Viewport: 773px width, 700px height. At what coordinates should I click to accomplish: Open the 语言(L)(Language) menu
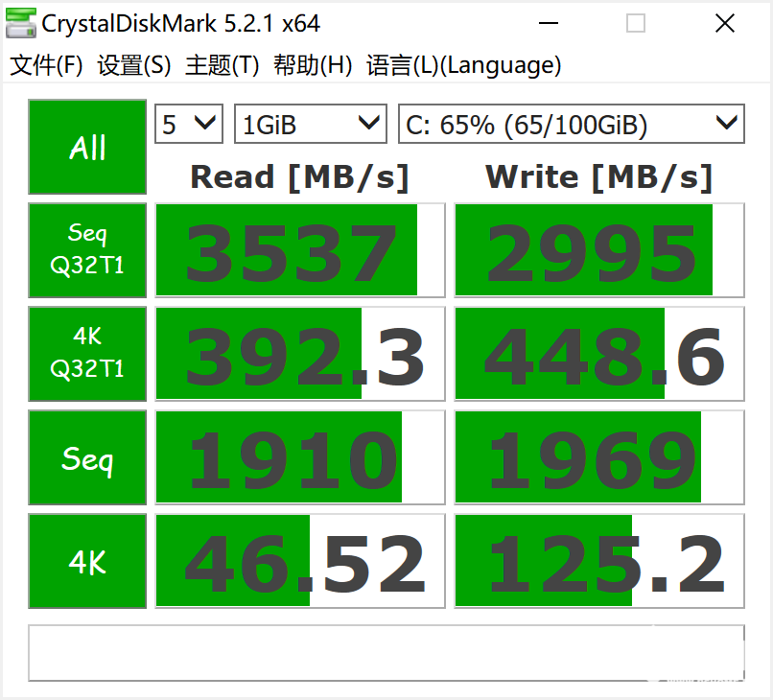click(463, 65)
